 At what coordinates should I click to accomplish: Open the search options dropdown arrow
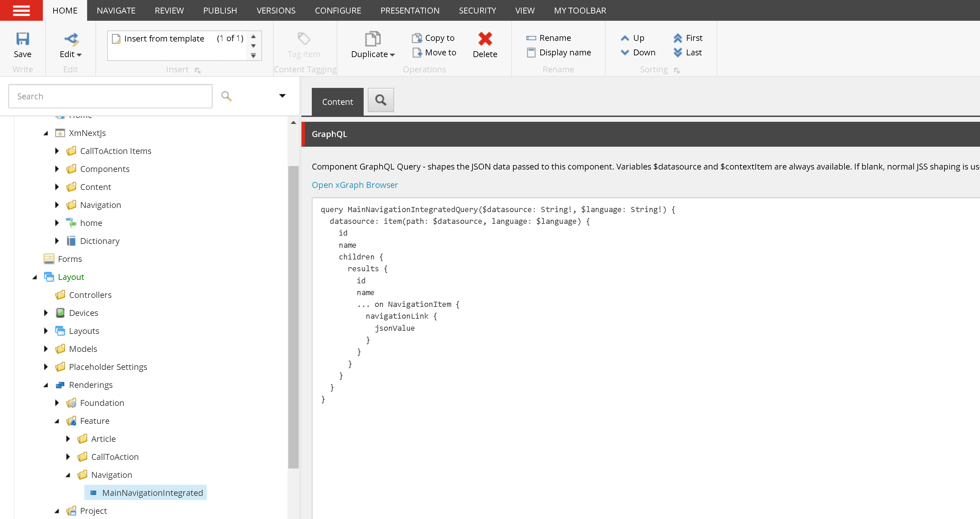pos(282,96)
